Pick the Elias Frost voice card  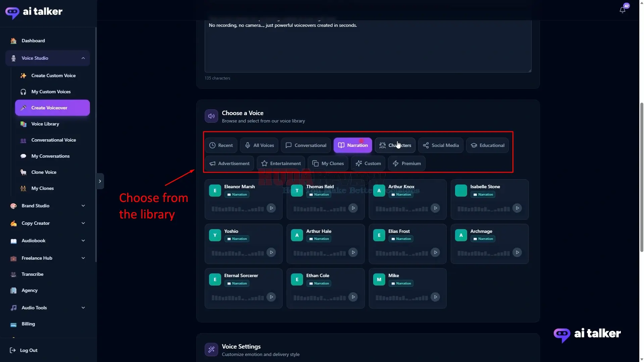click(x=408, y=244)
